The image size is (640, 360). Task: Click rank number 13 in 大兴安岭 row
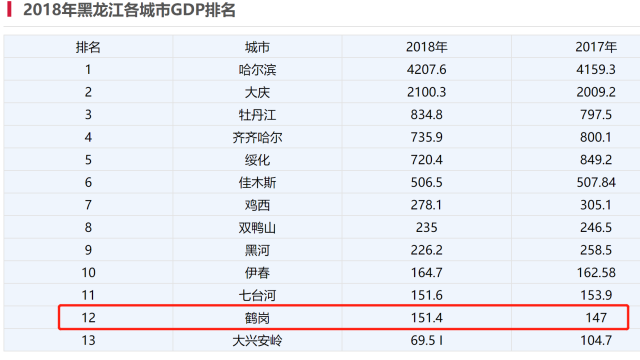(88, 340)
